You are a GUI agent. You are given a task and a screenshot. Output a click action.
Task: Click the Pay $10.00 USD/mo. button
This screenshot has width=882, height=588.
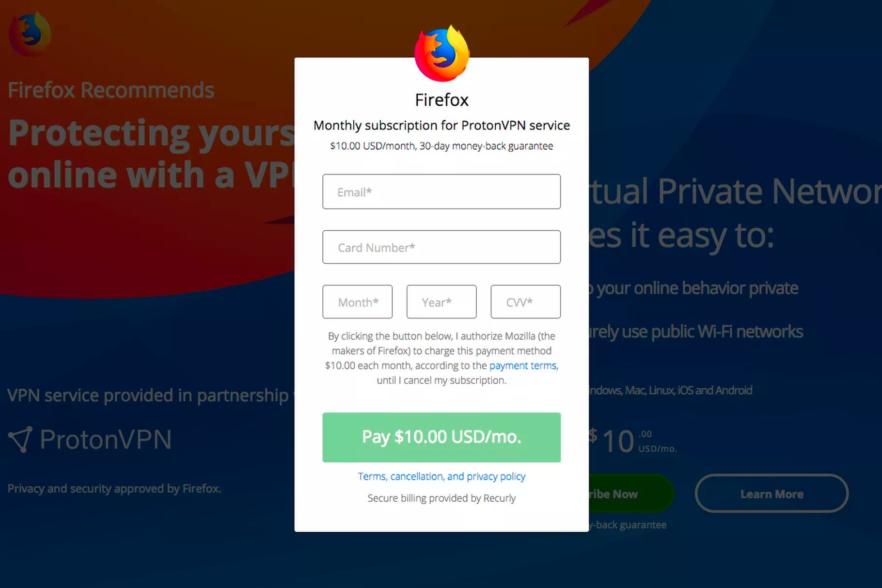pos(441,437)
